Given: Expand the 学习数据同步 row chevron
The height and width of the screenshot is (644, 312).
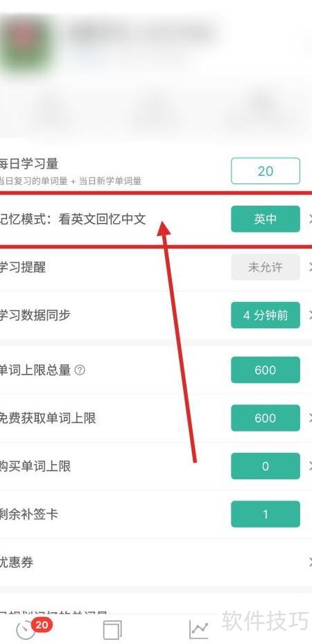Looking at the screenshot, I should [309, 315].
